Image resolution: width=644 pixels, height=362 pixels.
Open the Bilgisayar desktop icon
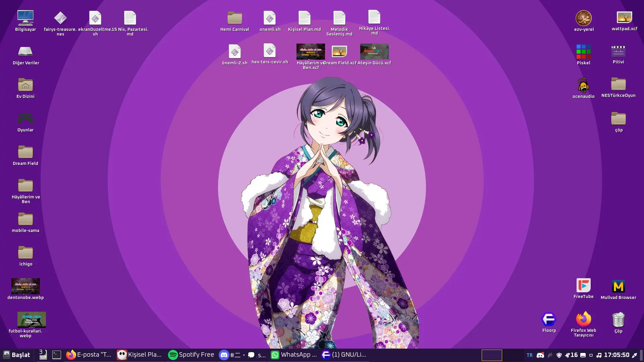(25, 18)
